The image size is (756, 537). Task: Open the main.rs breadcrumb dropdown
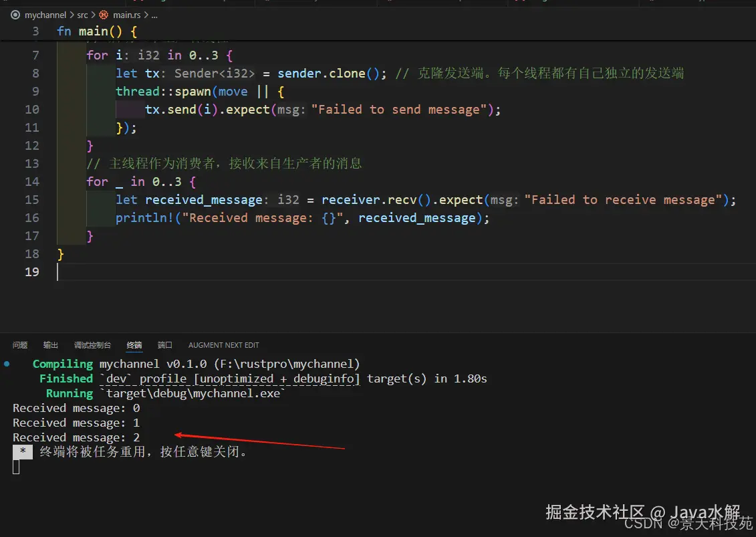pos(127,15)
